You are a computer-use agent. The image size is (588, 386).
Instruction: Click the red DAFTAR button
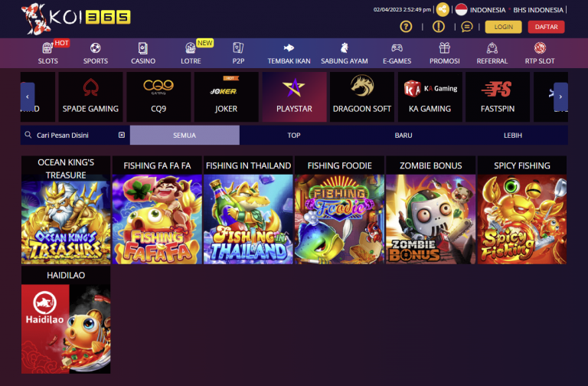click(x=546, y=27)
